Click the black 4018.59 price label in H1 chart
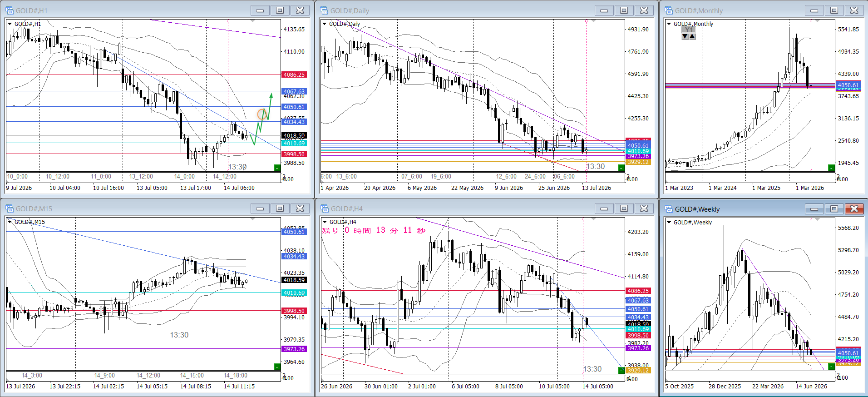The image size is (868, 397). tap(294, 135)
